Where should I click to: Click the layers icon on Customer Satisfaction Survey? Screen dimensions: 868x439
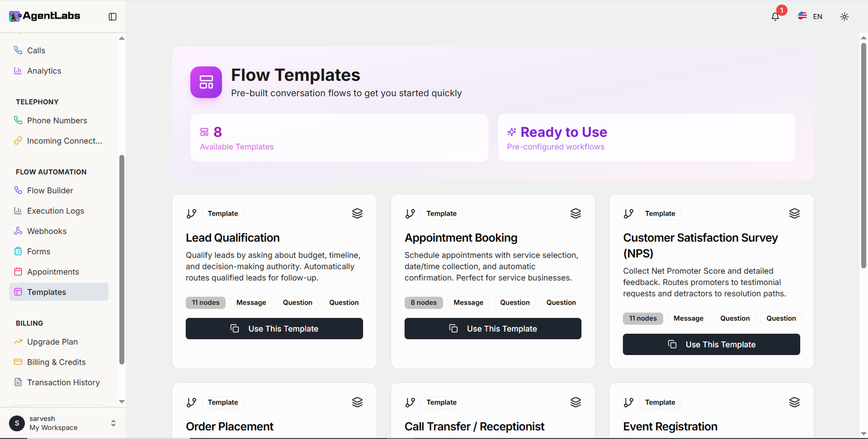(x=794, y=214)
